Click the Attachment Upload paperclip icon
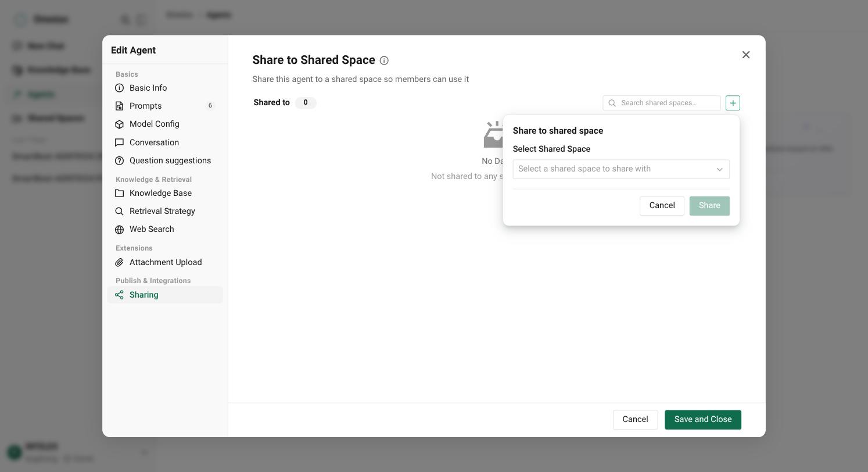This screenshot has height=472, width=868. pyautogui.click(x=119, y=262)
